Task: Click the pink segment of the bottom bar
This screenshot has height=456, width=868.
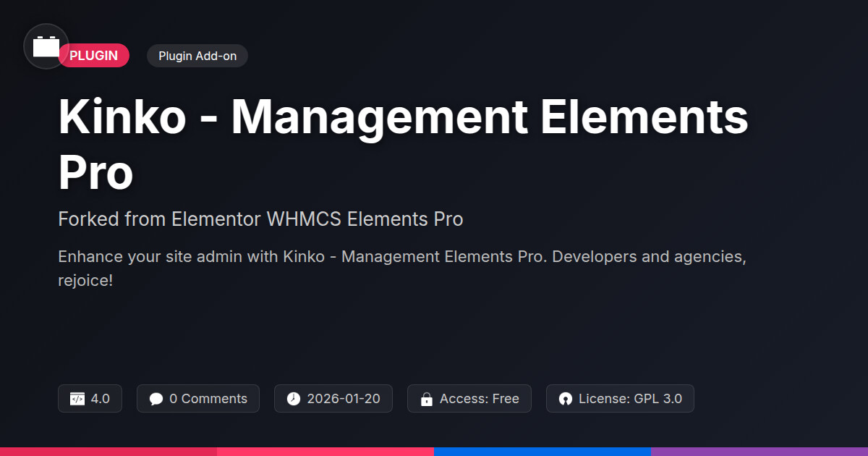Action: point(325,451)
